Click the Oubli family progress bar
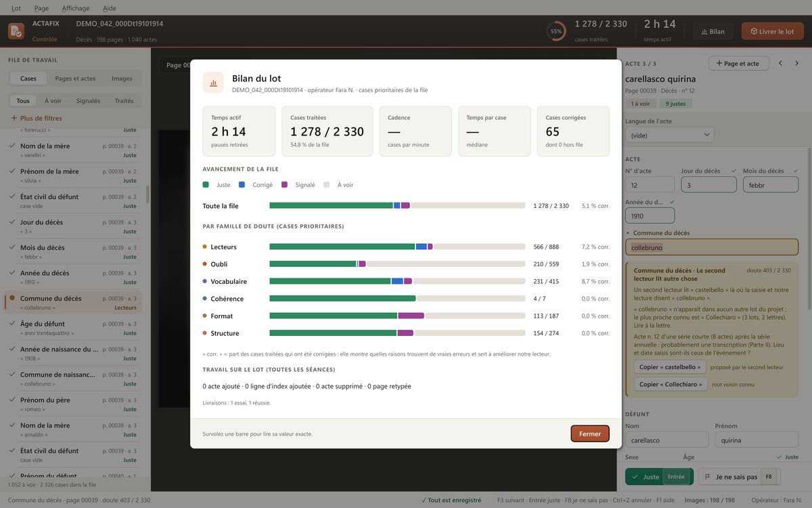Image resolution: width=812 pixels, height=508 pixels. point(397,263)
